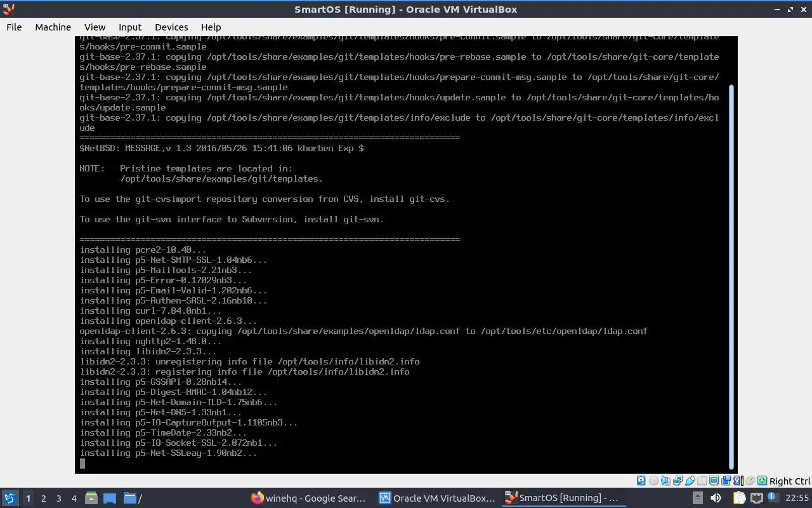Open the Help menu
This screenshot has height=508, width=812.
click(x=211, y=27)
